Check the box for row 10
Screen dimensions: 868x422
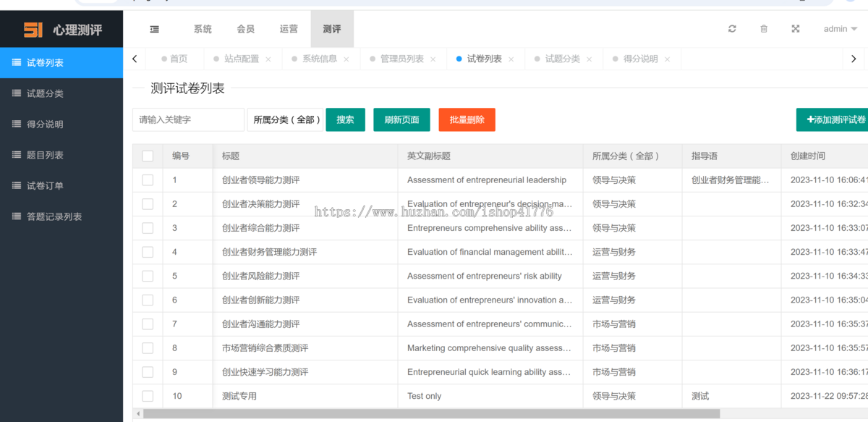point(148,396)
